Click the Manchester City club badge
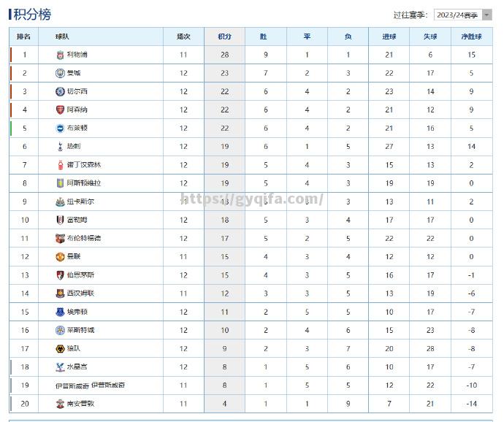Viewport: 504px width, 422px height. [x=60, y=73]
